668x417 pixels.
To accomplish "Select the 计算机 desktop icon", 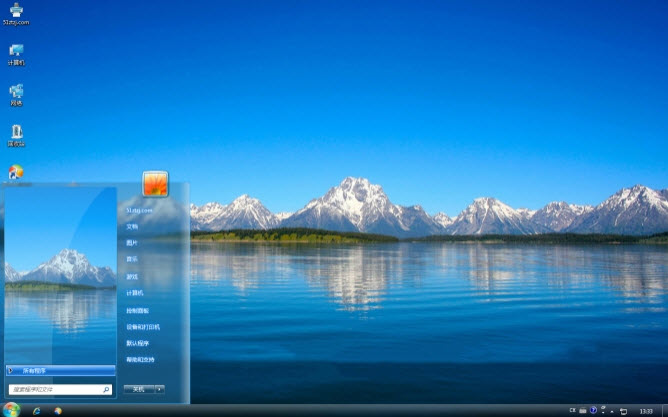I will pos(16,55).
